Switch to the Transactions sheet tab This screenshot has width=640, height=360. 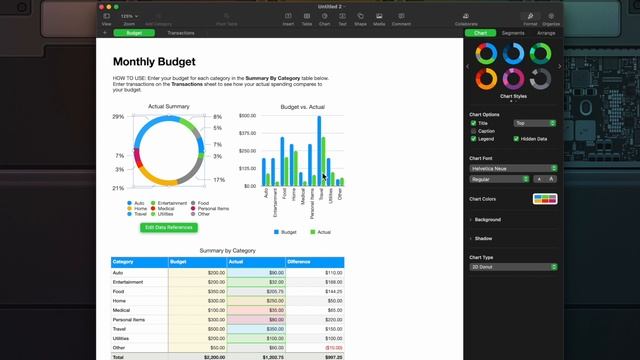181,33
